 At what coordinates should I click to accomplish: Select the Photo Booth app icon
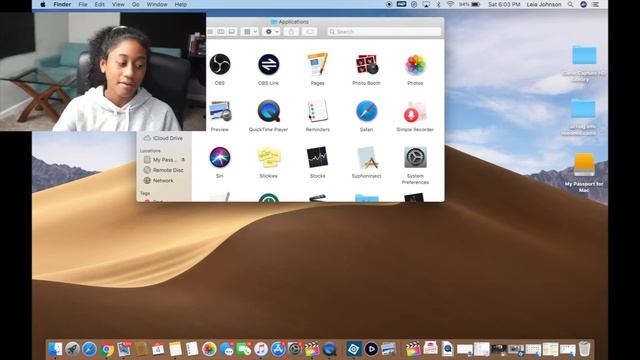click(367, 64)
